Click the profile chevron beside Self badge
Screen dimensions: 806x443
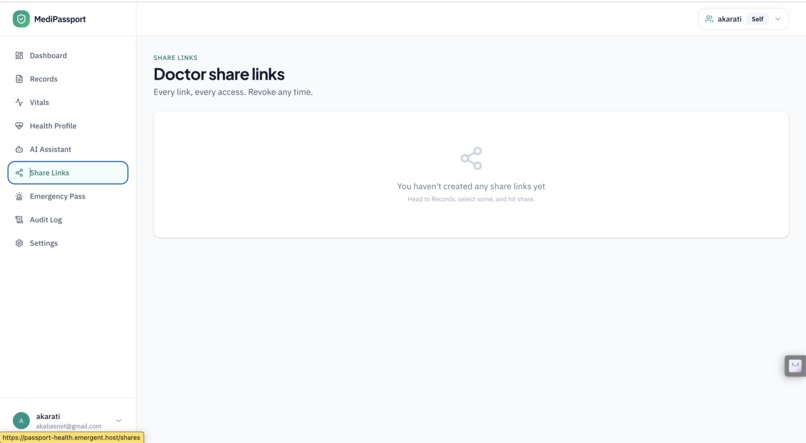point(778,19)
